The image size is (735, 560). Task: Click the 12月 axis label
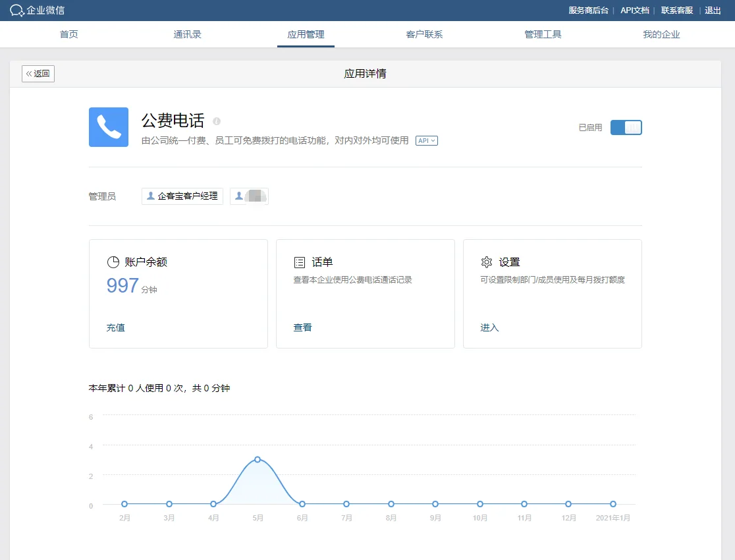tap(568, 518)
